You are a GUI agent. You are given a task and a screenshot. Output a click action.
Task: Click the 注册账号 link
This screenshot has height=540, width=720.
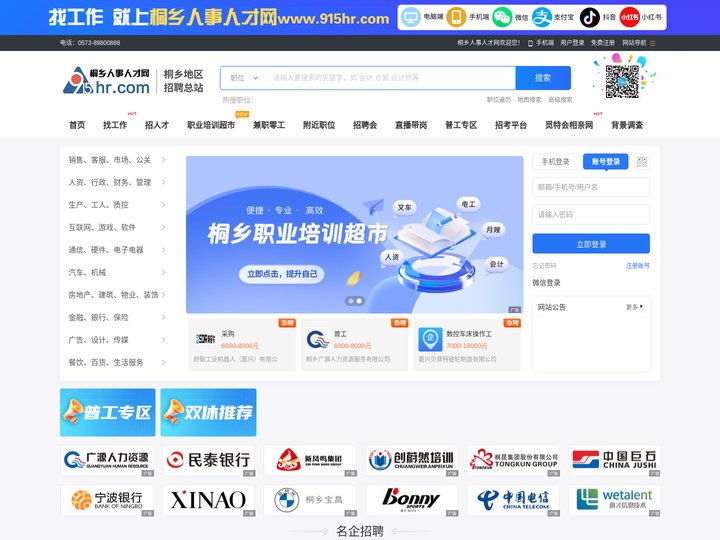(x=637, y=266)
